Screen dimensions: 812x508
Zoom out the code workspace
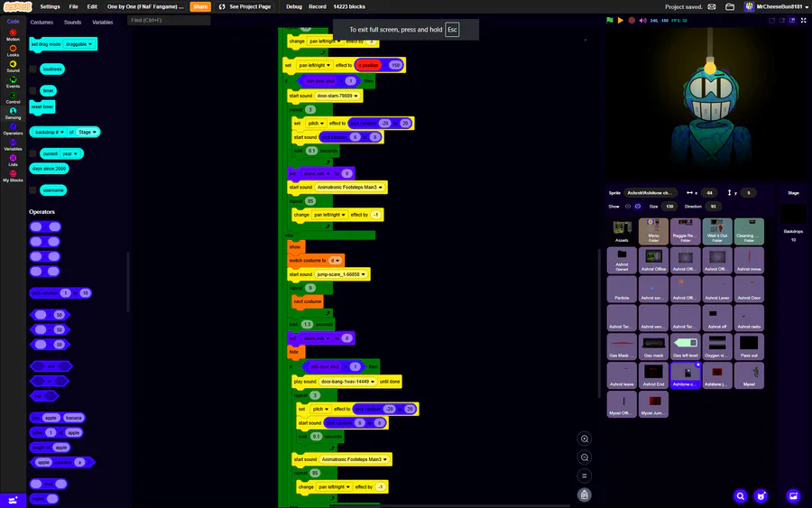pyautogui.click(x=585, y=457)
